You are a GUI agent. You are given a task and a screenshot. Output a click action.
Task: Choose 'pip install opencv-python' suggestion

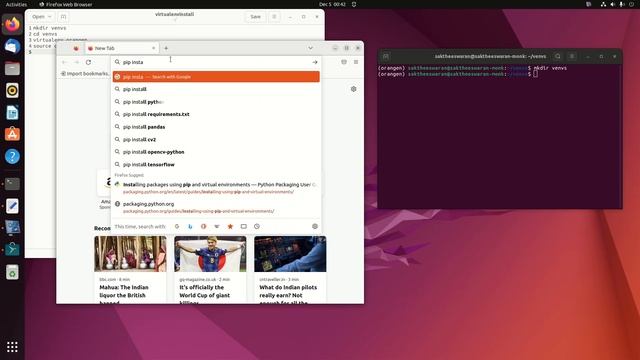tap(216, 152)
